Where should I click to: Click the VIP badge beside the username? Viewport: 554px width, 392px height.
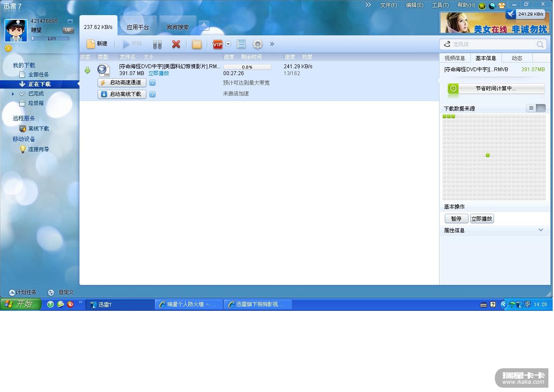coord(68,30)
